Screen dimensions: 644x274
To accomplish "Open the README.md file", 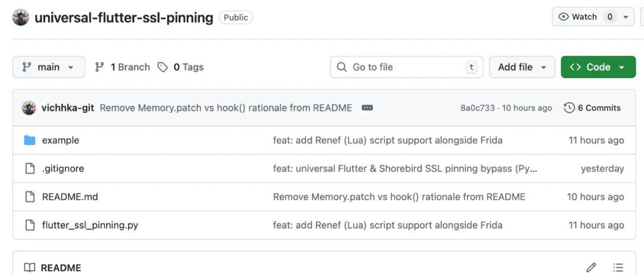I will [70, 197].
